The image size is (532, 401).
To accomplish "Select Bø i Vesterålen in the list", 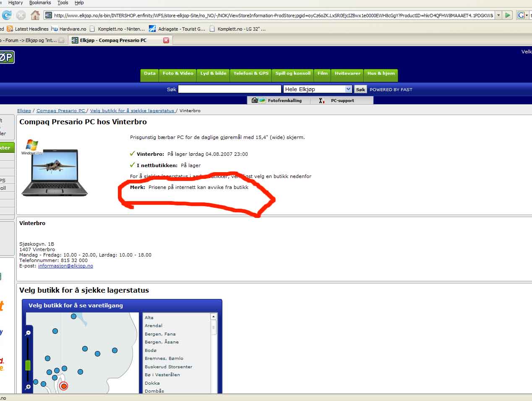I will 162,375.
